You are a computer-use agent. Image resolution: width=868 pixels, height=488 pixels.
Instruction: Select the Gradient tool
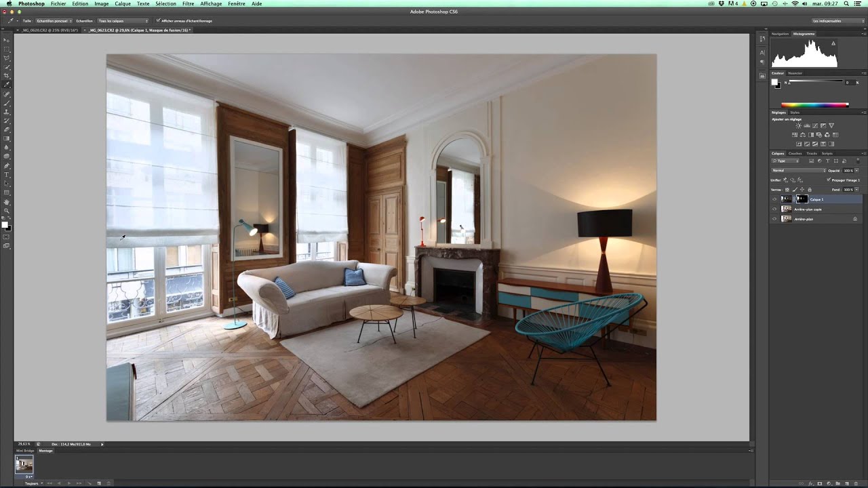6,138
